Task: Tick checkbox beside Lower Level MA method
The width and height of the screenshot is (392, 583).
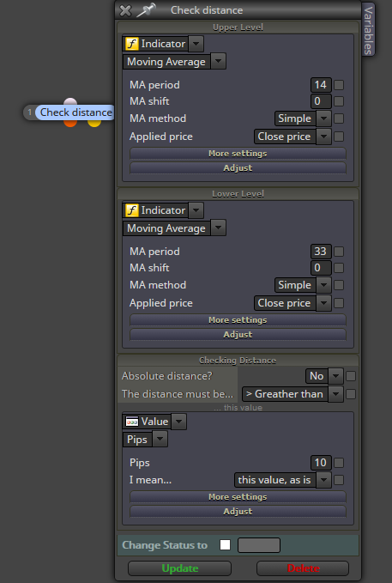Action: (339, 285)
